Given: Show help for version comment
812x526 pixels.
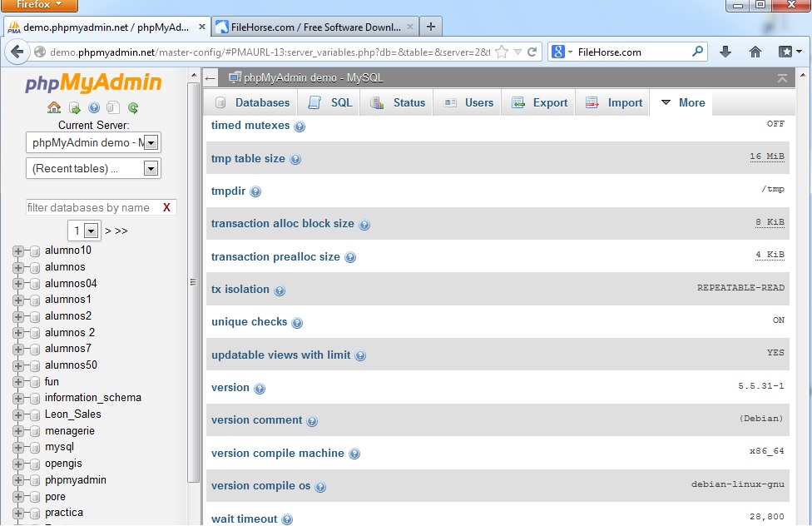Looking at the screenshot, I should (x=312, y=421).
